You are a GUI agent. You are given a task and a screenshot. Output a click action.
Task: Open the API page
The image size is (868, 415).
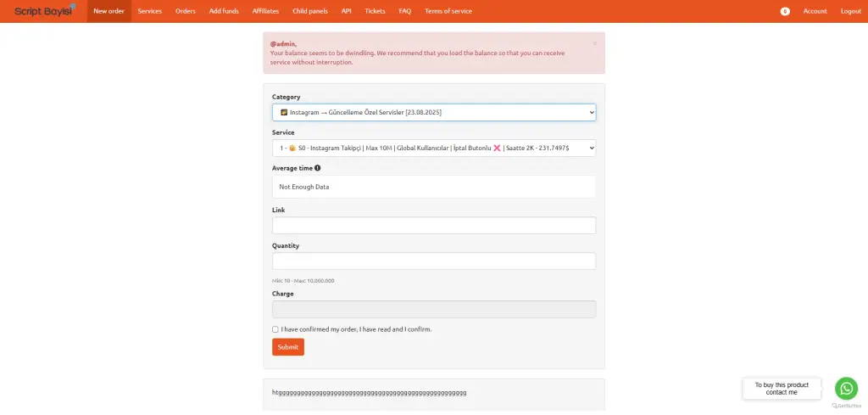tap(347, 11)
